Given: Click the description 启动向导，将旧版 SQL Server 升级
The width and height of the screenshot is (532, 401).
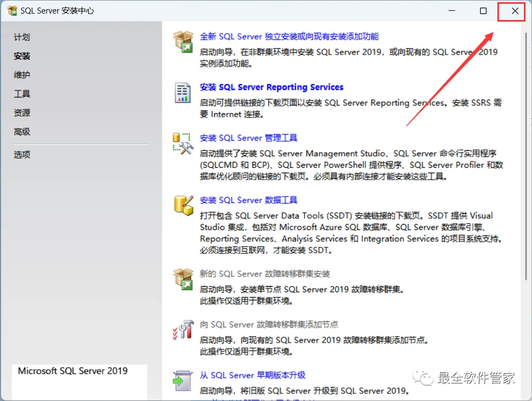Looking at the screenshot, I should pos(304,391).
